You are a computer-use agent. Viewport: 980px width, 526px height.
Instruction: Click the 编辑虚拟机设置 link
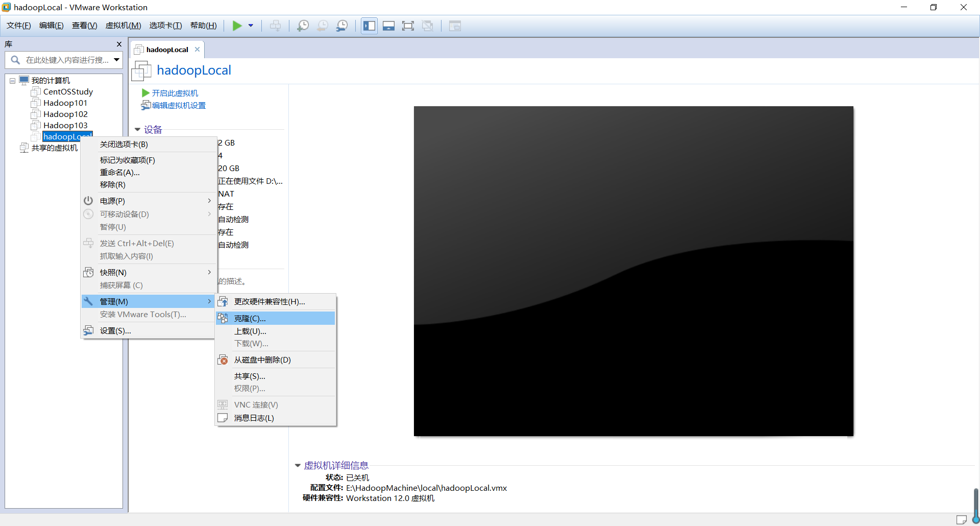point(179,105)
